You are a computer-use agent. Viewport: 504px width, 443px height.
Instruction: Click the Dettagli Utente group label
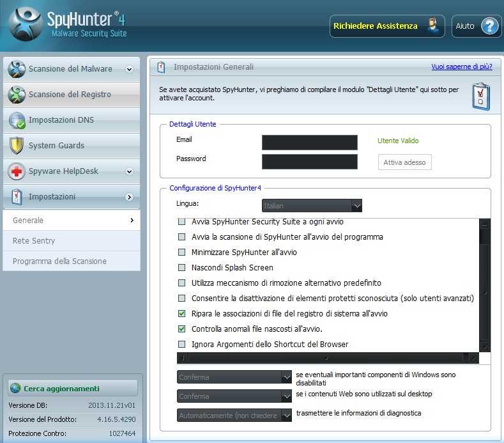pos(192,124)
